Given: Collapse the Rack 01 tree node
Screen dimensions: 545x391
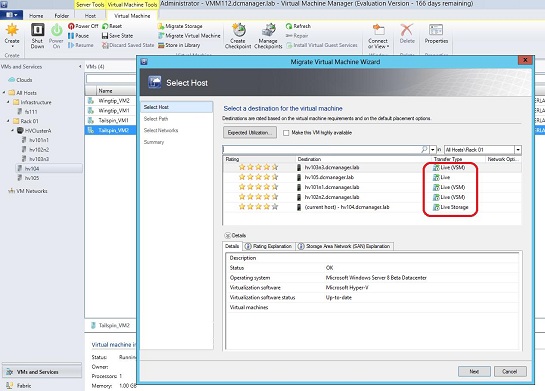Looking at the screenshot, I should pos(8,121).
